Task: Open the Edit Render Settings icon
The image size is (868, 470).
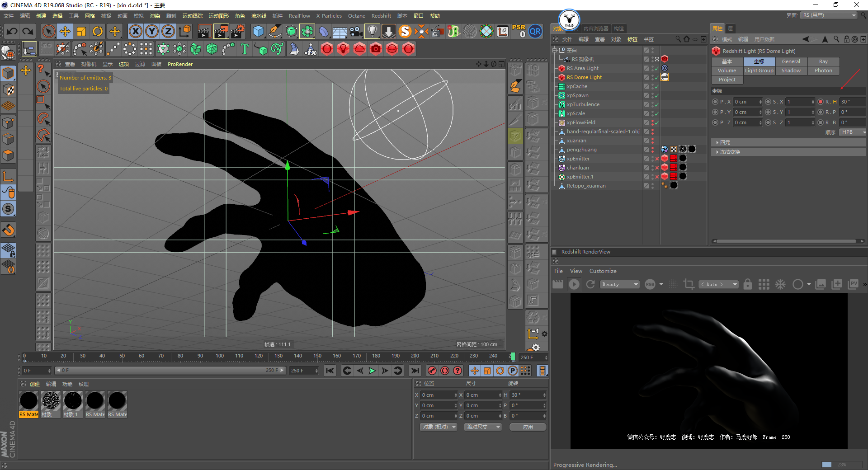Action: [238, 31]
